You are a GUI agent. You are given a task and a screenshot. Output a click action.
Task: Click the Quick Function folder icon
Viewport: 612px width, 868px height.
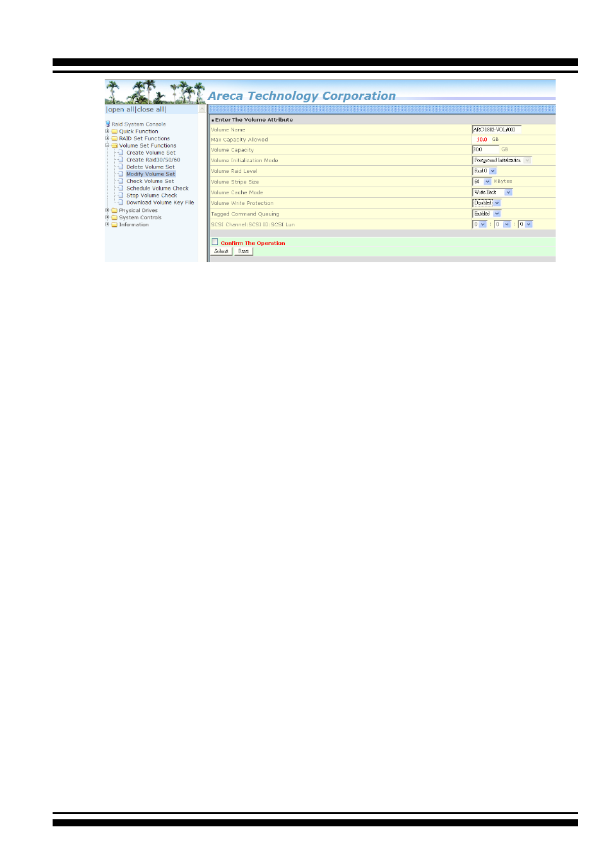pos(114,131)
